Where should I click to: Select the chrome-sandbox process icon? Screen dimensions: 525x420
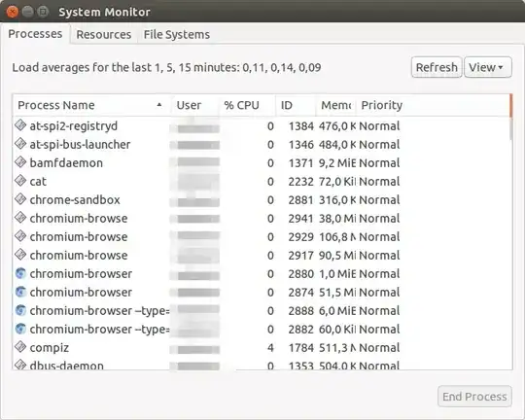pos(20,199)
